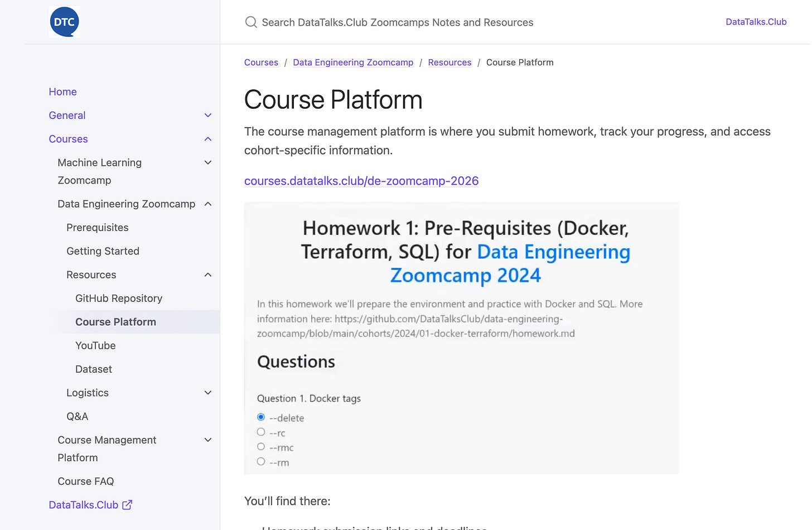Expand the Logistics section chevron

point(208,393)
